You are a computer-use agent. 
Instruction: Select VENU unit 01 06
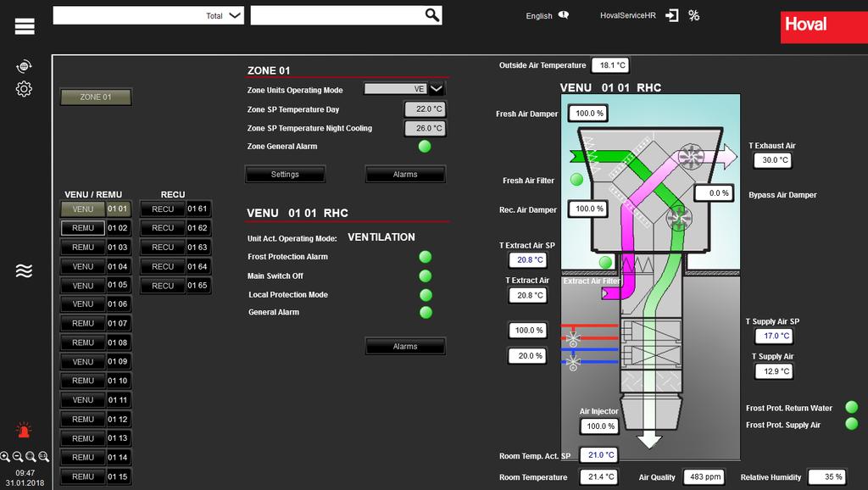96,304
